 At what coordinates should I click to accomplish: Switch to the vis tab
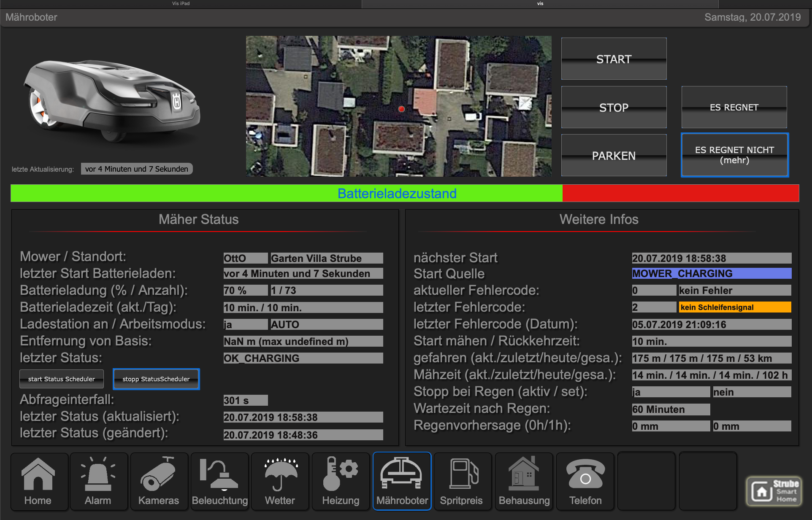click(x=540, y=3)
